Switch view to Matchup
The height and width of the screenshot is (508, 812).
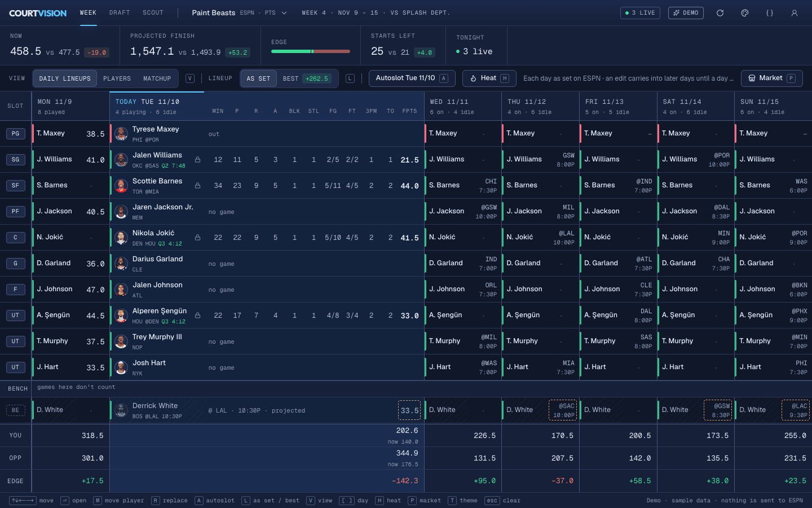tap(157, 78)
